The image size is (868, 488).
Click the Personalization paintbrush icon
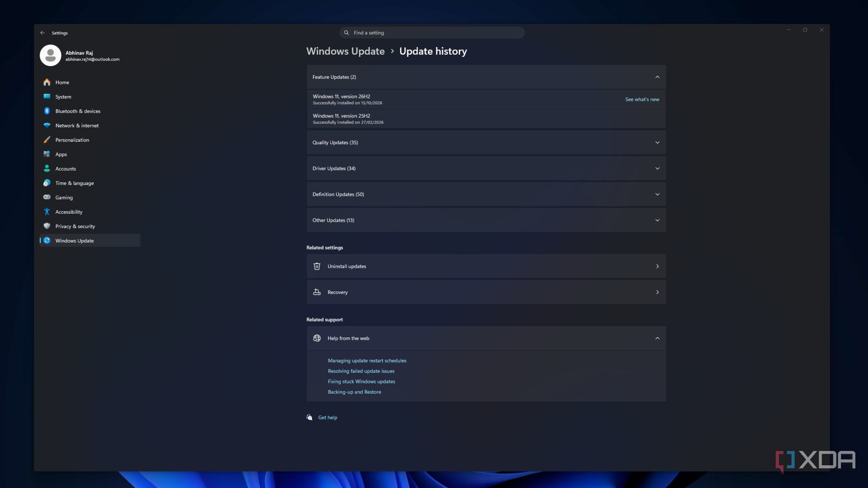47,140
